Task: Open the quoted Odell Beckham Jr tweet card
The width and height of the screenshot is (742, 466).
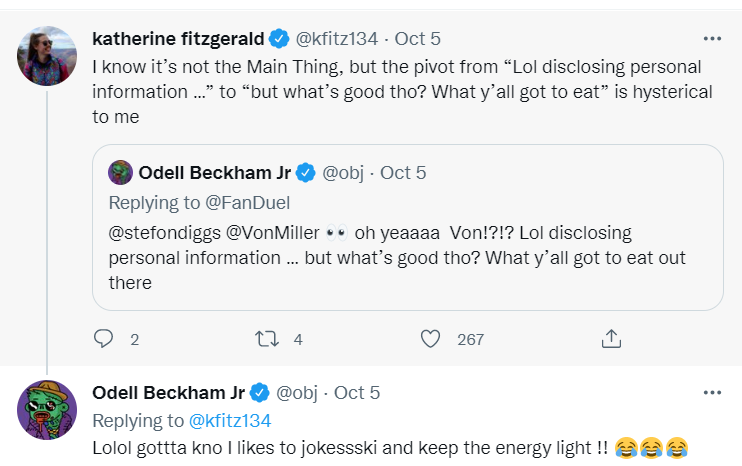Action: (408, 228)
